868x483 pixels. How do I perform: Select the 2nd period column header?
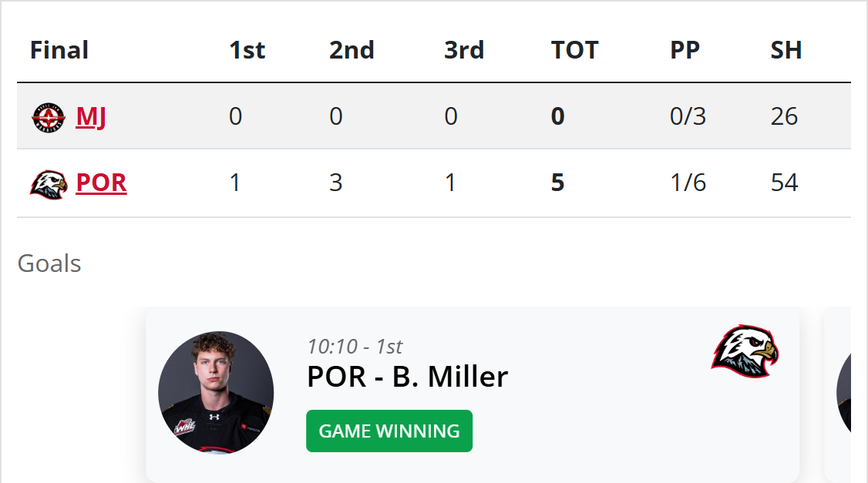(352, 50)
